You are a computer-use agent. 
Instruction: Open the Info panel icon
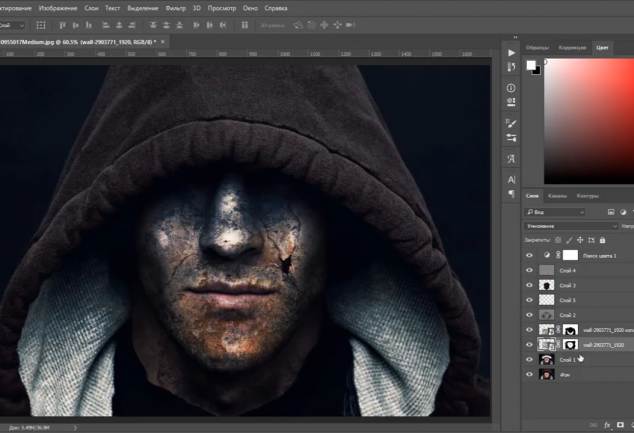click(x=511, y=88)
